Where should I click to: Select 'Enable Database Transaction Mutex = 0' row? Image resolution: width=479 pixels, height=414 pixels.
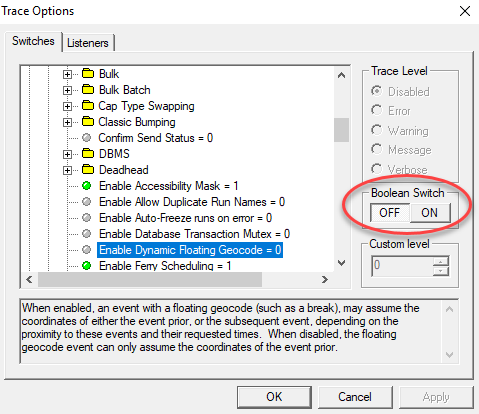tap(195, 234)
